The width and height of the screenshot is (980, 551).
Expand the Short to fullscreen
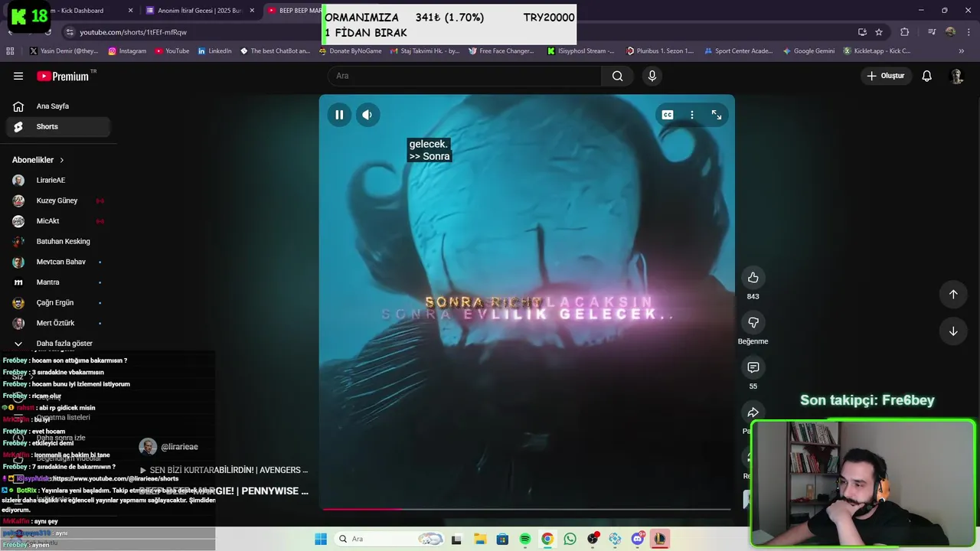coord(717,115)
